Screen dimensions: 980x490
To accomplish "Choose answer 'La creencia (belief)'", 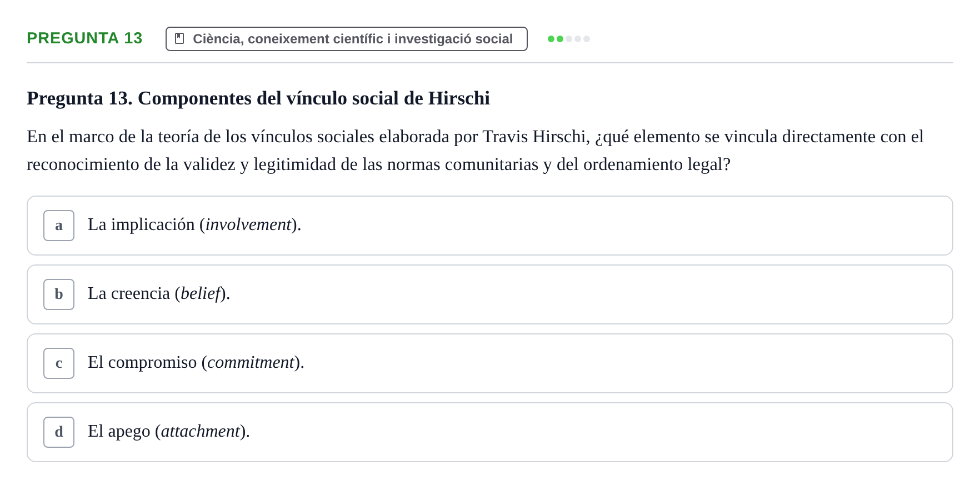I will (490, 294).
